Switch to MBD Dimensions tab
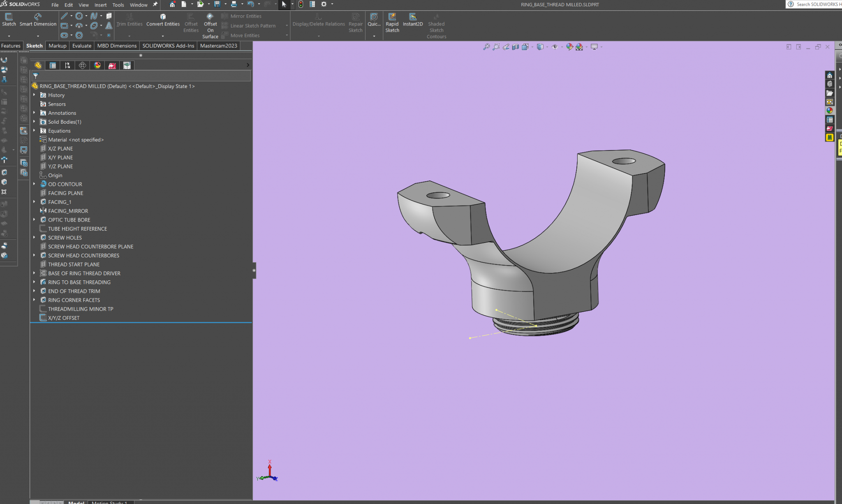Screen dimensions: 842x504 pos(117,46)
